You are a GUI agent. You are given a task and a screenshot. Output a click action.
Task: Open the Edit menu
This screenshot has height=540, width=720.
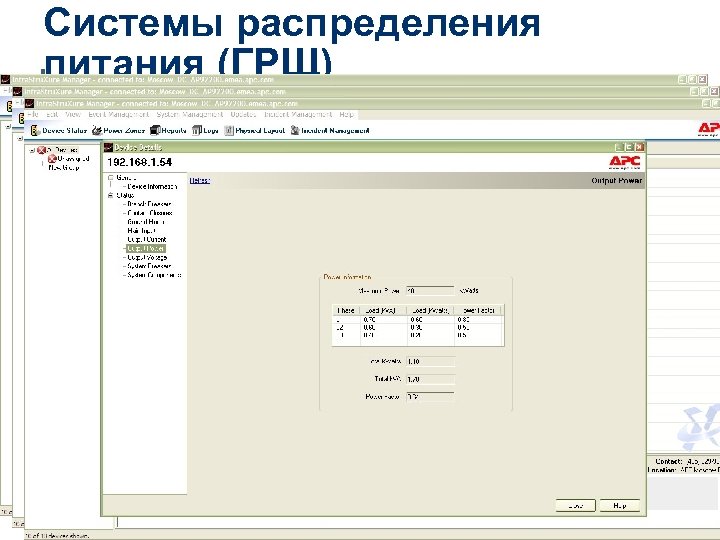[52, 114]
